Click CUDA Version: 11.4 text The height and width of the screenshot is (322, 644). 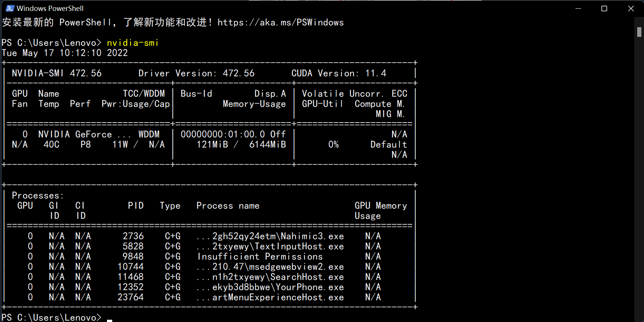point(339,74)
